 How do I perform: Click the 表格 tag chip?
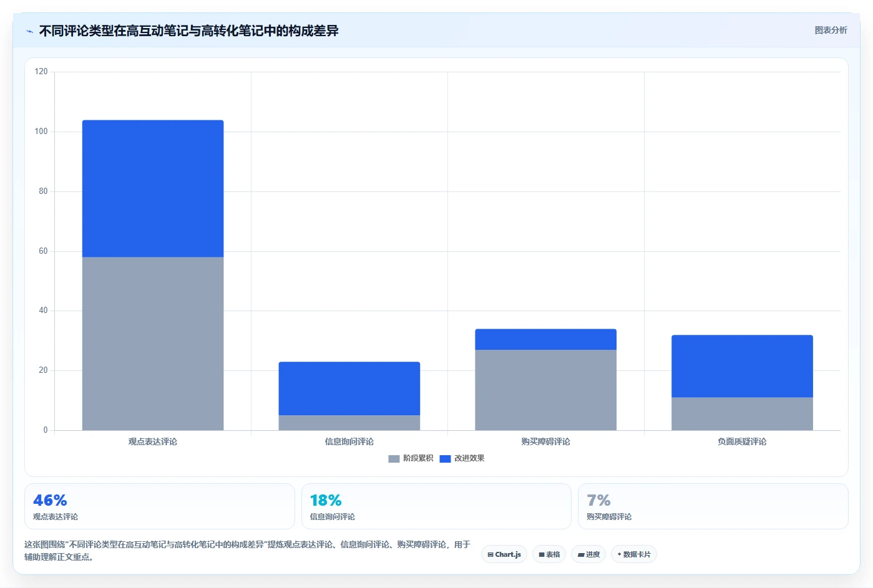[549, 554]
